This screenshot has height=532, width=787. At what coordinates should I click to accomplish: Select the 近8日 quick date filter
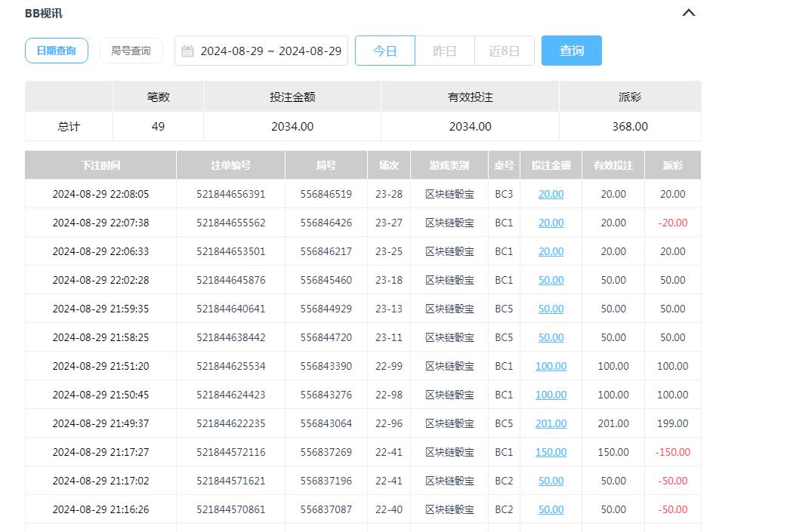click(505, 51)
